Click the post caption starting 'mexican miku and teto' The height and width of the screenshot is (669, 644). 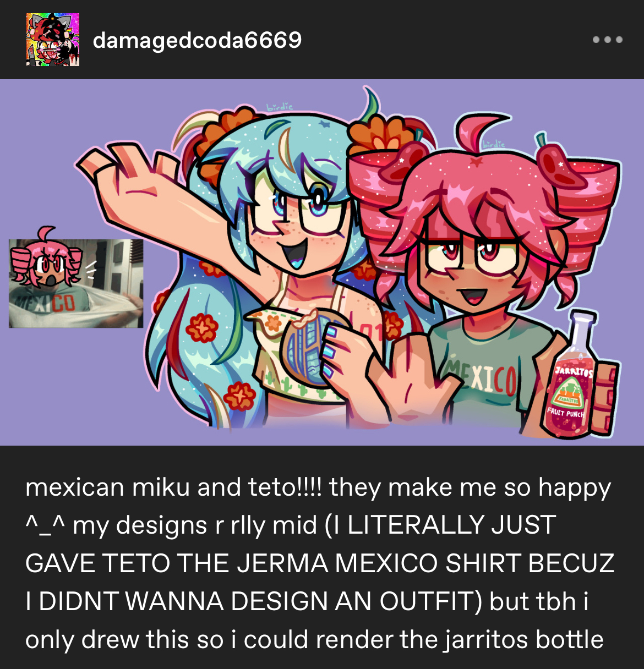tap(319, 563)
